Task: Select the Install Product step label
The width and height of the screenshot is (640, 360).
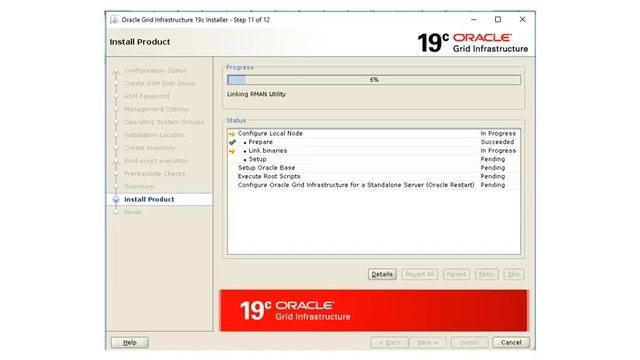Action: (x=149, y=200)
